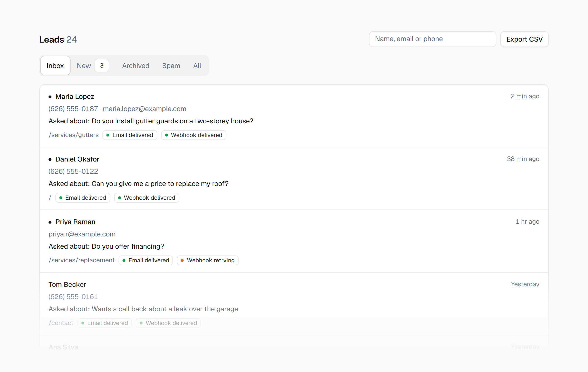Click the '2 min ago' timestamp

(x=525, y=96)
